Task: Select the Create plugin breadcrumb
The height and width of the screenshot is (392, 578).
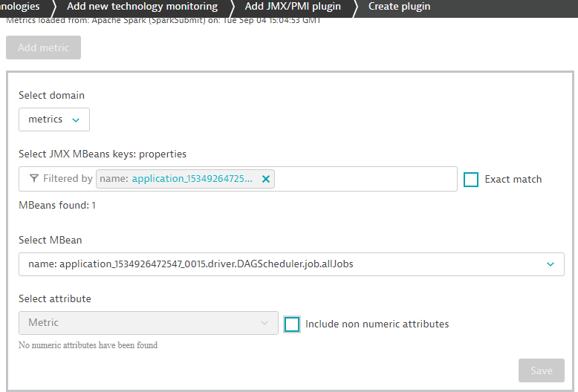Action: tap(399, 7)
